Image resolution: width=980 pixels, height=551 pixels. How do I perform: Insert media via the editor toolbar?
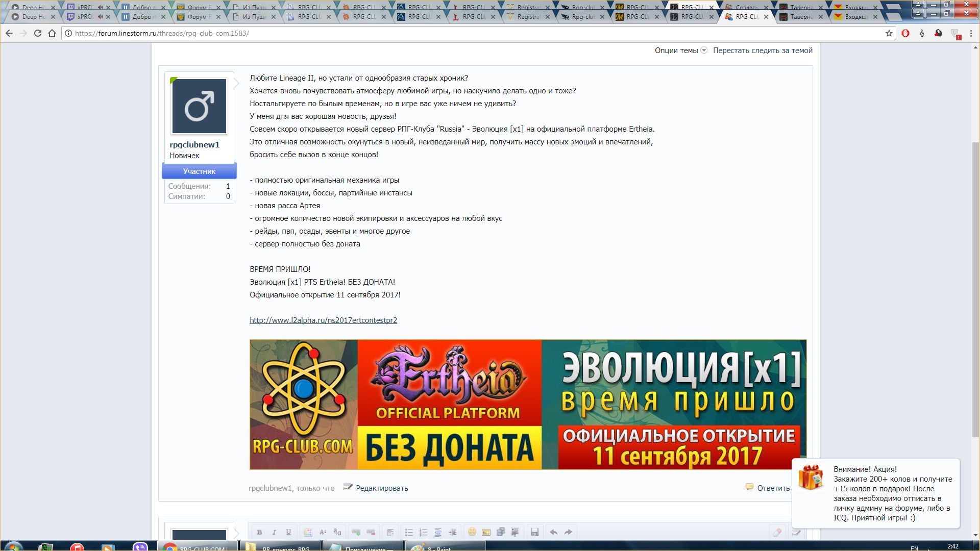click(501, 532)
